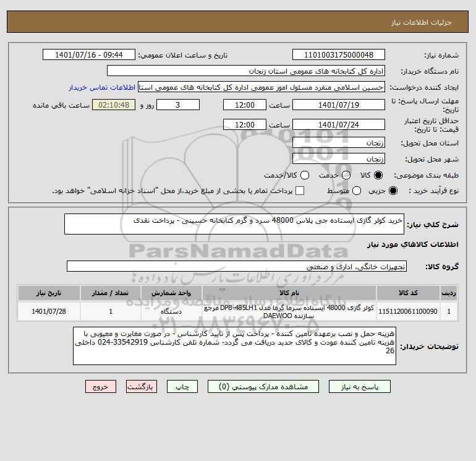Click the price validity time 12:00 field
Image resolution: width=476 pixels, height=461 pixels.
[245, 124]
